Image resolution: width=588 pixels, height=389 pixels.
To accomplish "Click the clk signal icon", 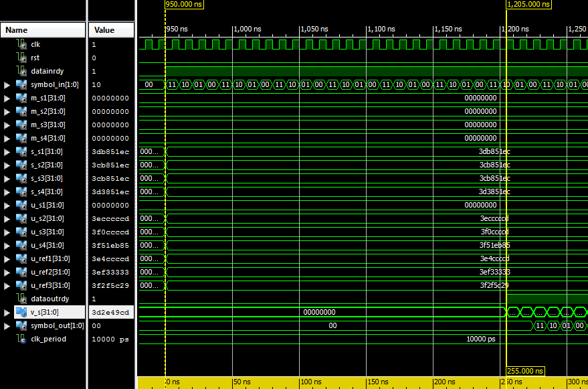I will (x=22, y=44).
